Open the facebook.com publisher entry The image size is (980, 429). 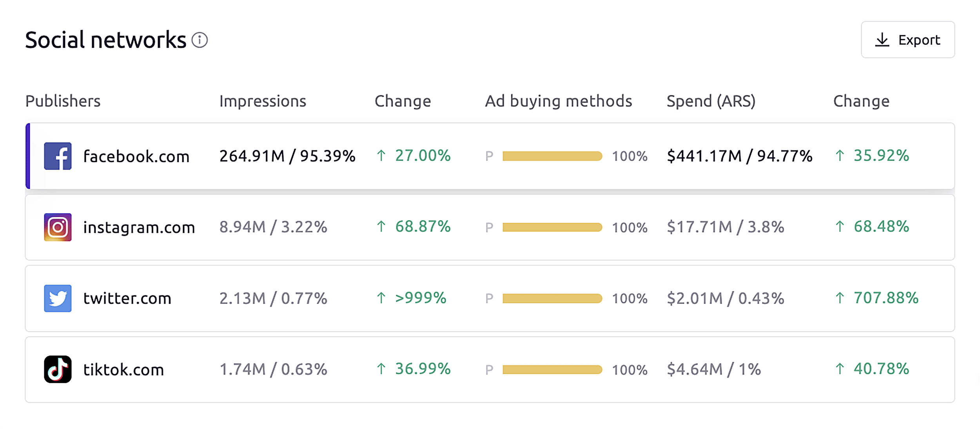(x=136, y=156)
